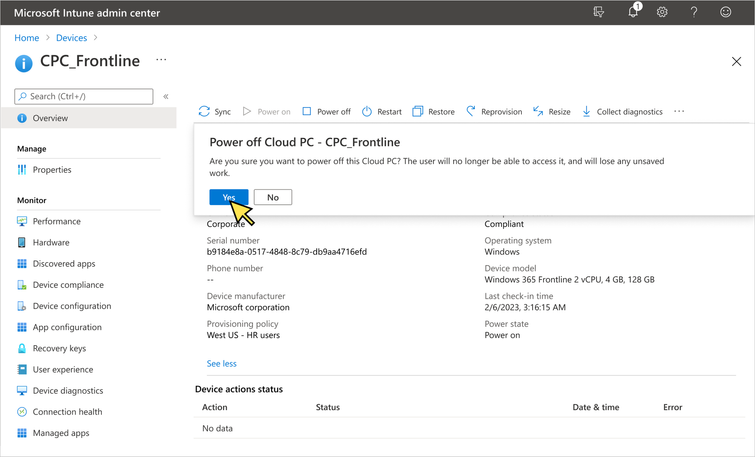This screenshot has width=755, height=457.
Task: Open the notifications bell icon
Action: (x=634, y=12)
